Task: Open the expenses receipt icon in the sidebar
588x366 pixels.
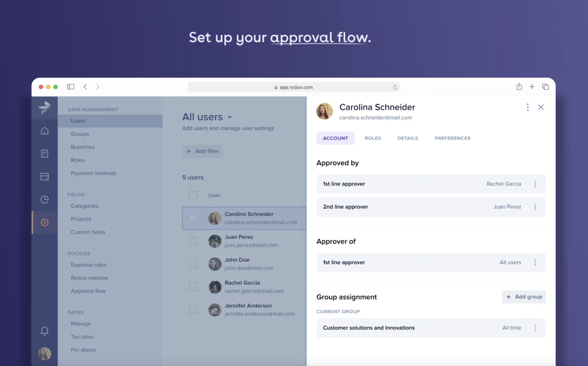Action: [45, 154]
